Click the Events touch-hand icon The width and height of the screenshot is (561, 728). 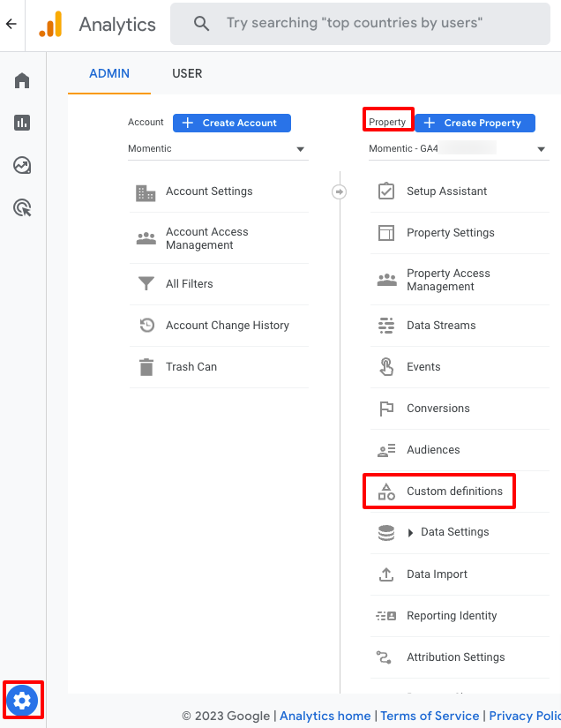[x=386, y=366]
